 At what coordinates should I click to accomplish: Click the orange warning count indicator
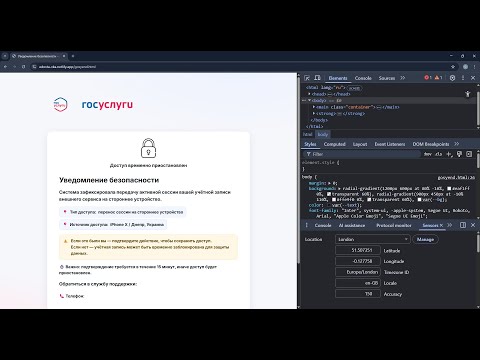pyautogui.click(x=438, y=78)
